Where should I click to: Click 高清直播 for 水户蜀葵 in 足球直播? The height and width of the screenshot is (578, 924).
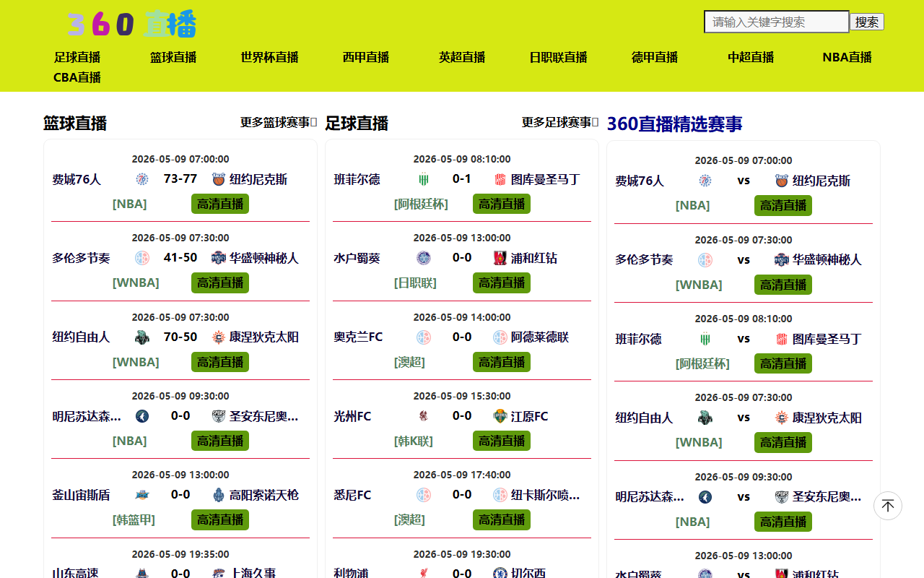point(502,282)
